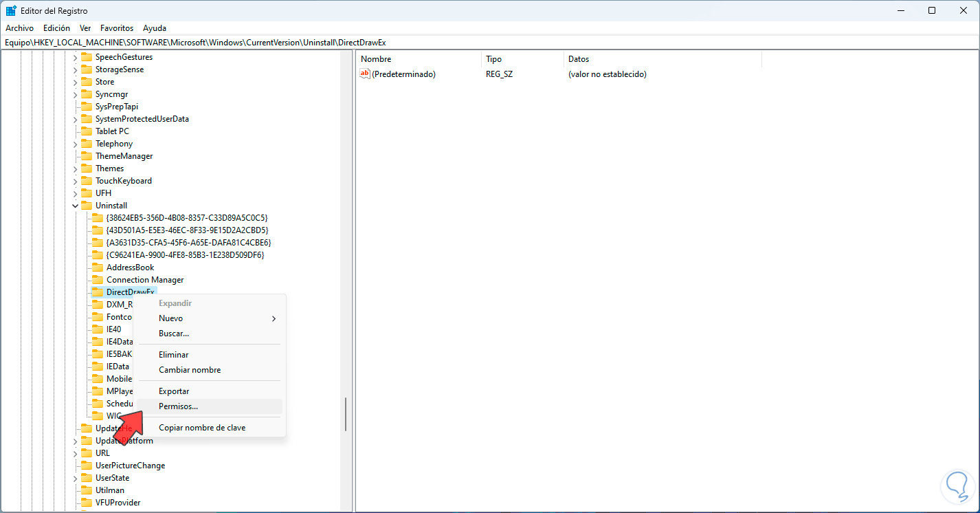
Task: Click the VFUProvider folder icon
Action: coord(87,503)
